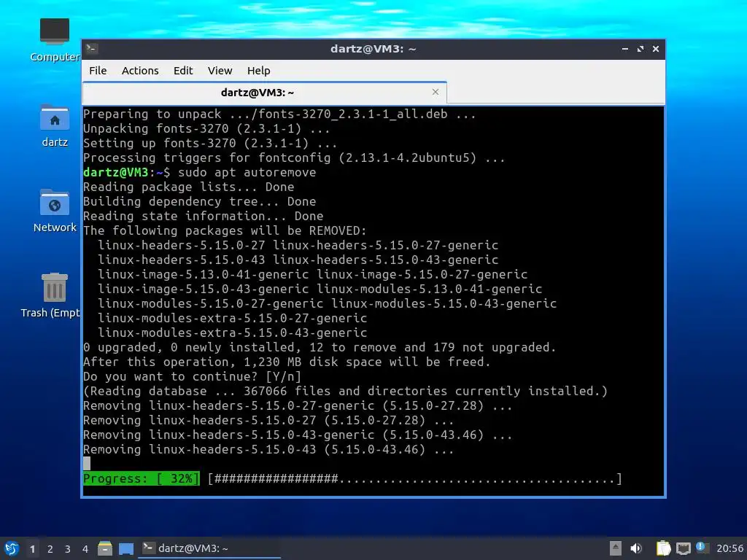The width and height of the screenshot is (747, 560).
Task: Open the View menu
Action: pos(220,71)
